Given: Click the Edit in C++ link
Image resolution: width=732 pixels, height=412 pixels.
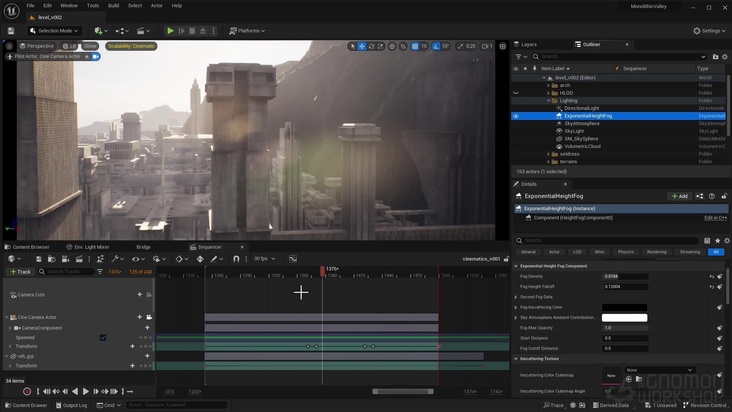Looking at the screenshot, I should pos(715,218).
